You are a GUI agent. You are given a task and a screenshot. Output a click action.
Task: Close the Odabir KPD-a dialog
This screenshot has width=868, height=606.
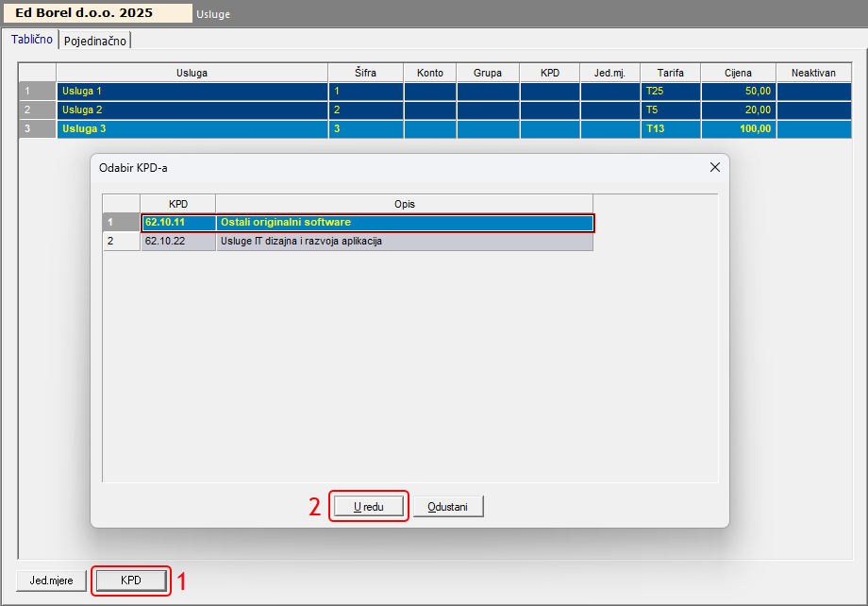coord(714,168)
